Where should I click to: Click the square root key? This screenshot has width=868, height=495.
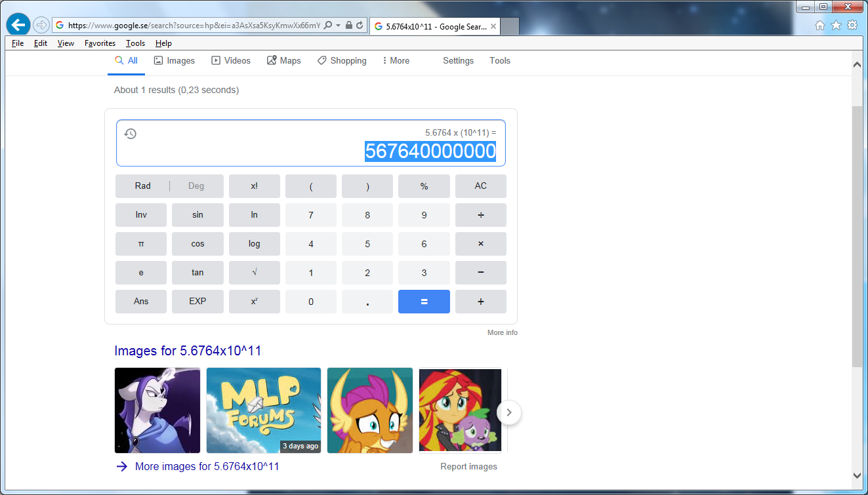point(255,273)
